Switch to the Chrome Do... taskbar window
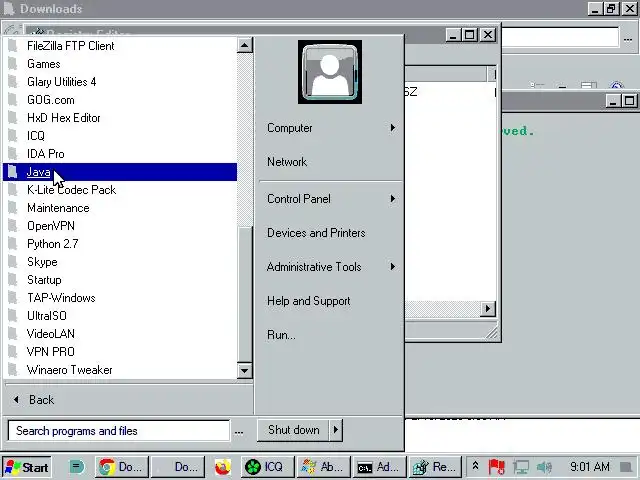 point(122,467)
